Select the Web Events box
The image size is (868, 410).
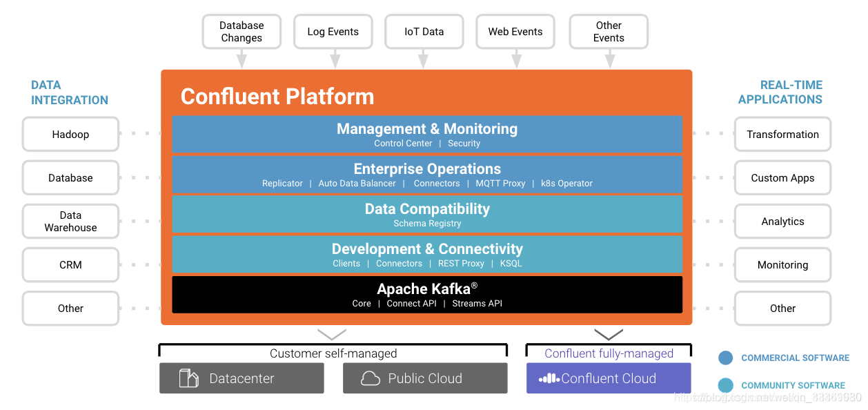[515, 32]
